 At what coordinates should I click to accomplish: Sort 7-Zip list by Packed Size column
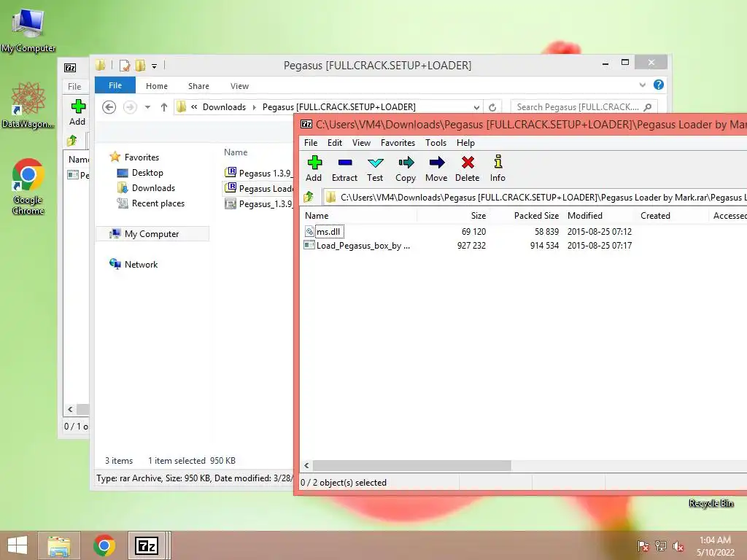pos(536,216)
